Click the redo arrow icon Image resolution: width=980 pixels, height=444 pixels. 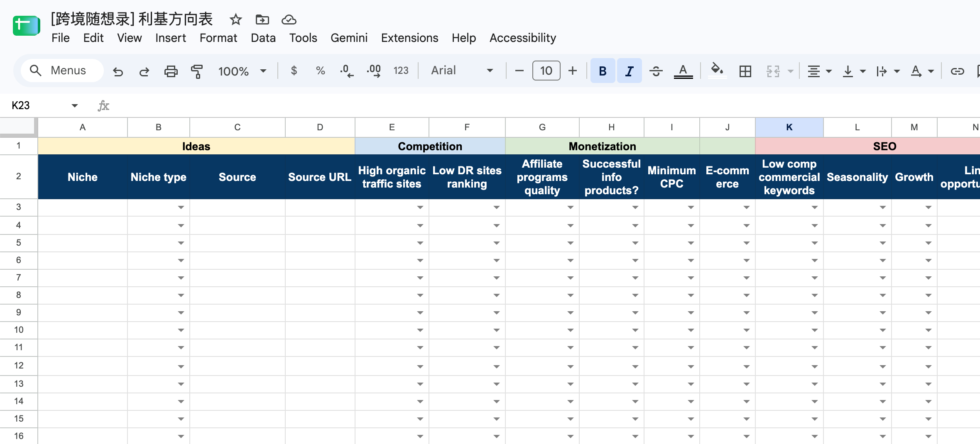click(x=144, y=71)
